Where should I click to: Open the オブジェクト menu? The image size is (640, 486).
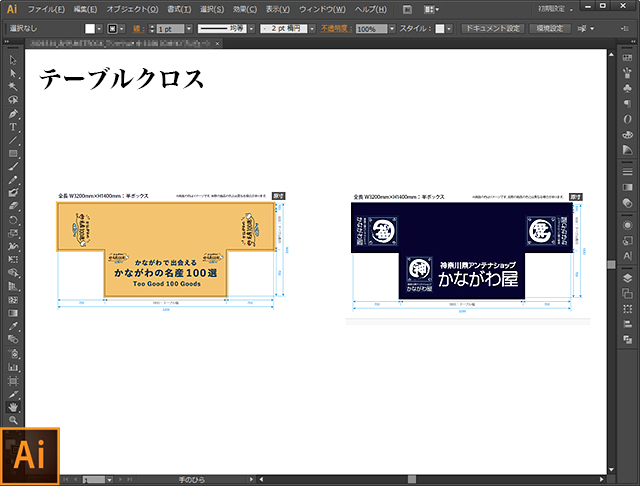132,9
